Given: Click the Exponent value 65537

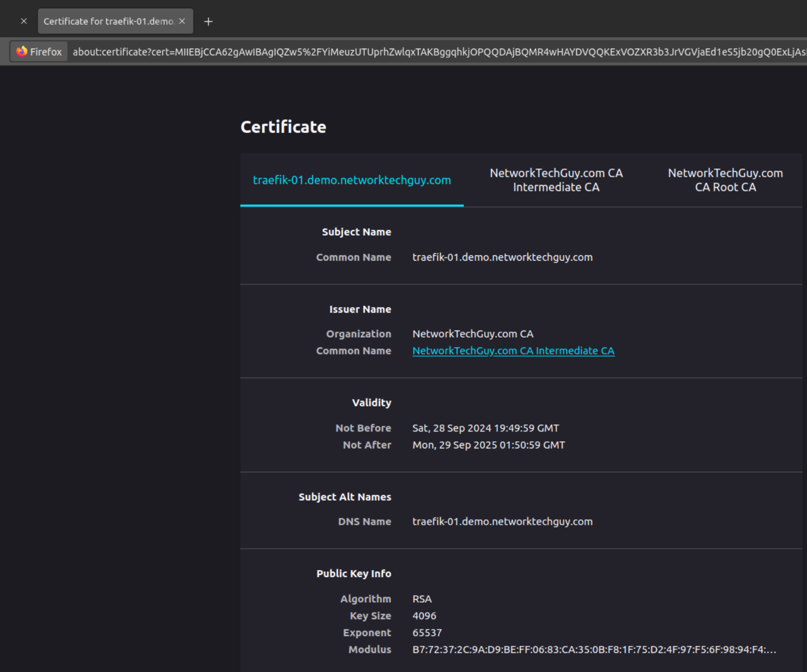Looking at the screenshot, I should [x=427, y=633].
